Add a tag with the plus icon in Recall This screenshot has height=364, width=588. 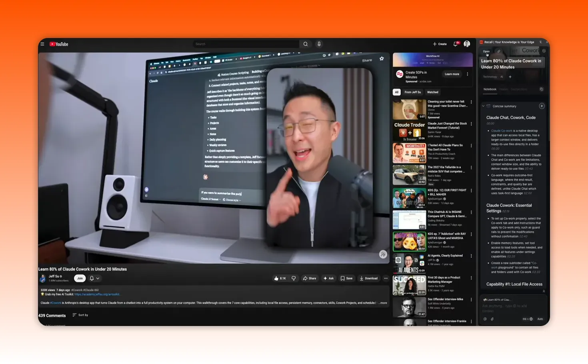point(510,77)
